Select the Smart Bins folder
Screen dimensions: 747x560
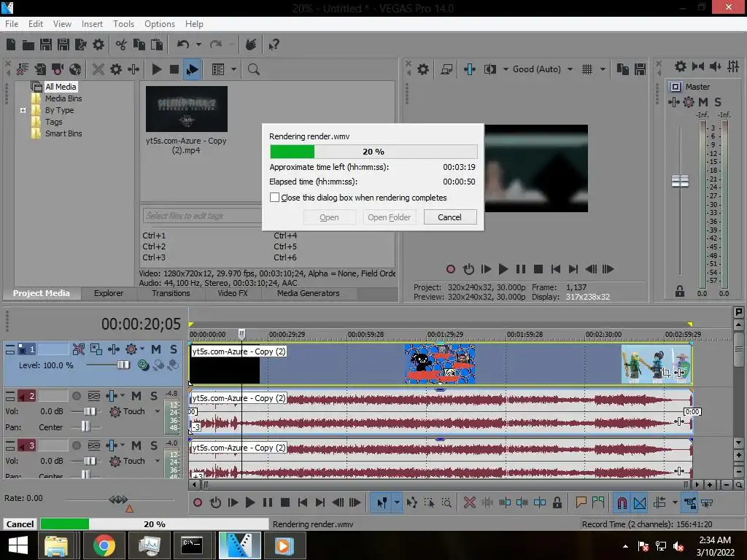point(63,134)
